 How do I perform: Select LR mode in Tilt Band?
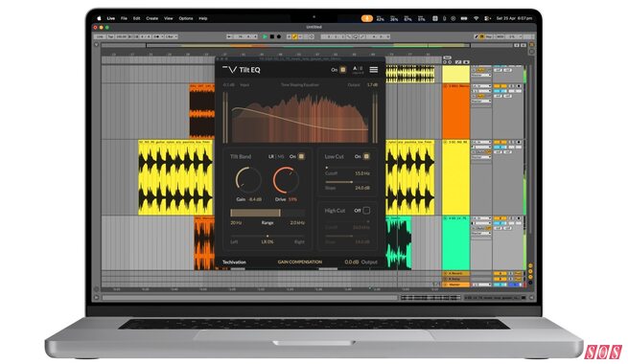pyautogui.click(x=271, y=156)
